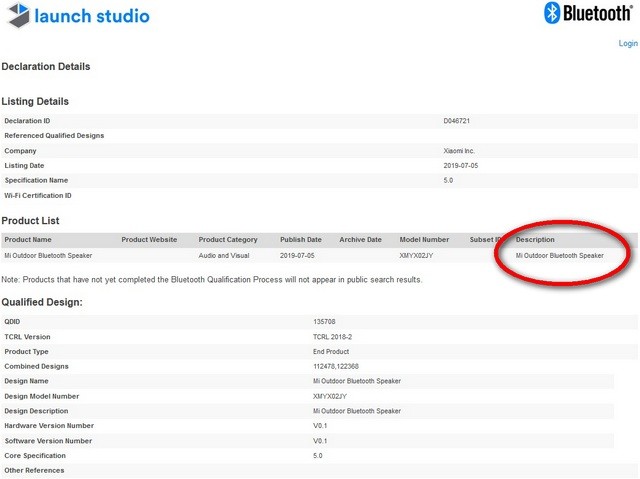Click the Wi-Fi Certification ID label
This screenshot has height=479, width=640.
click(x=38, y=195)
